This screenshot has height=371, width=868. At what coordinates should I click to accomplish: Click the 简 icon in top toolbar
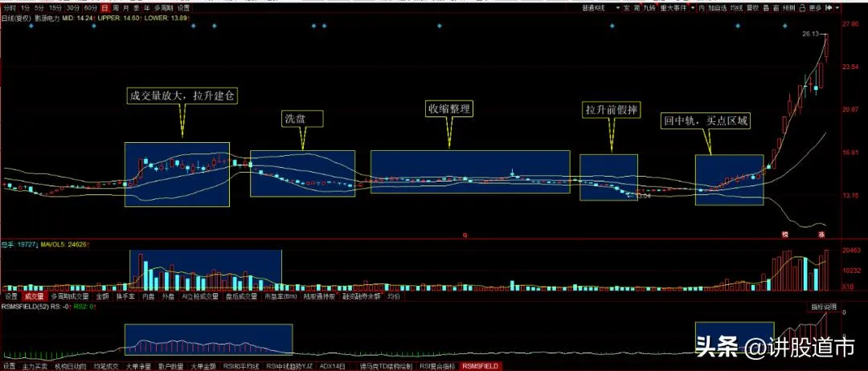tap(636, 8)
